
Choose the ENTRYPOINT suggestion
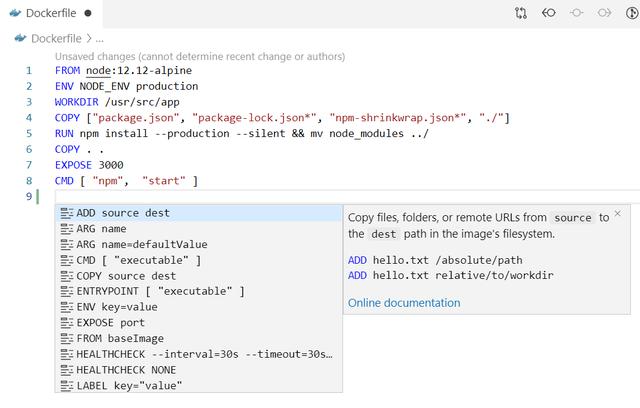pos(160,291)
